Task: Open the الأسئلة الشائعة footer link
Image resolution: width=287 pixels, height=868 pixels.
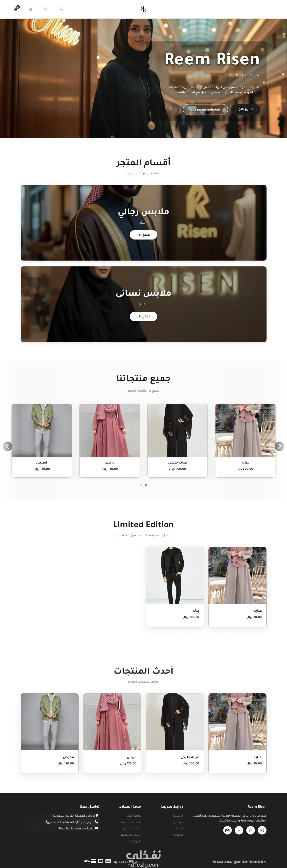Action: pyautogui.click(x=131, y=822)
